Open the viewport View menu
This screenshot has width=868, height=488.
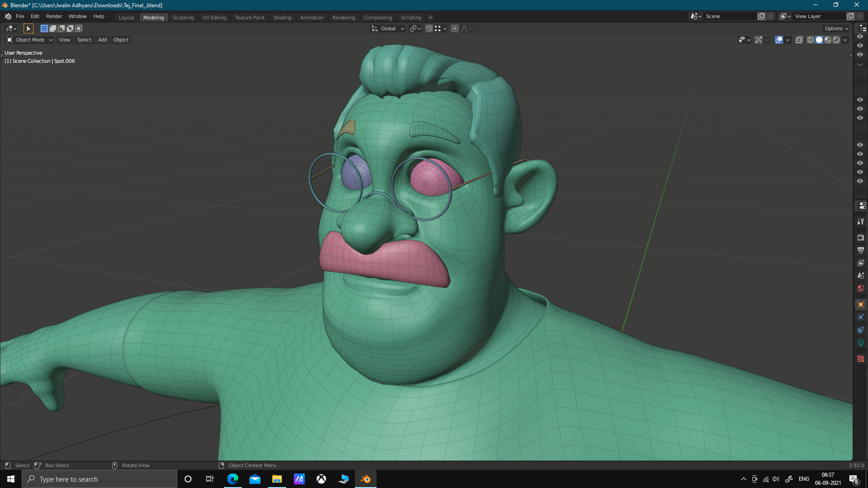pyautogui.click(x=65, y=40)
